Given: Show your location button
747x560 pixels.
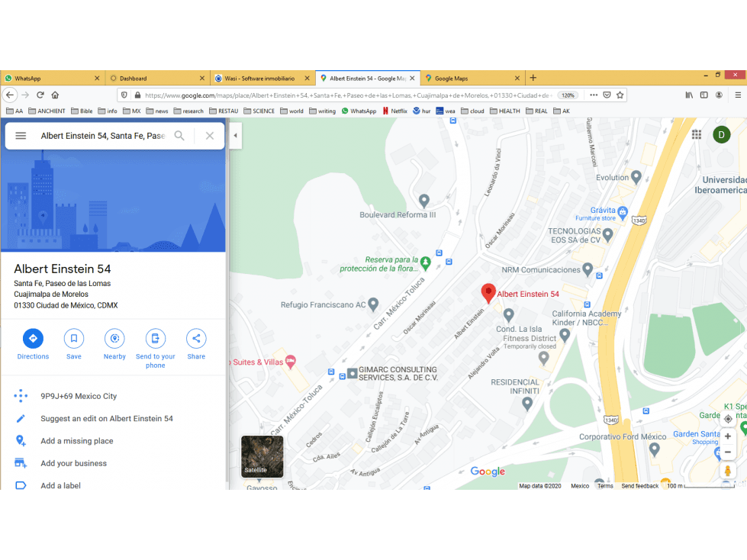Looking at the screenshot, I should click(x=727, y=419).
